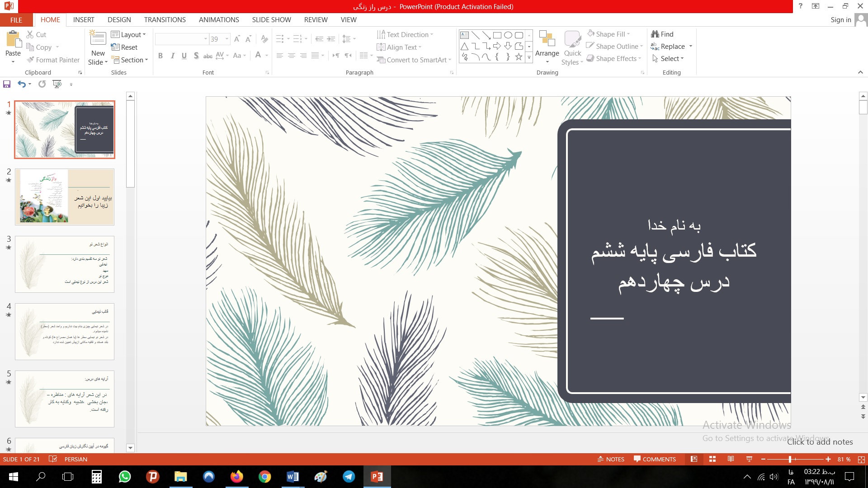Switch to Slide Sorter view icon
868x488 pixels.
tap(712, 459)
